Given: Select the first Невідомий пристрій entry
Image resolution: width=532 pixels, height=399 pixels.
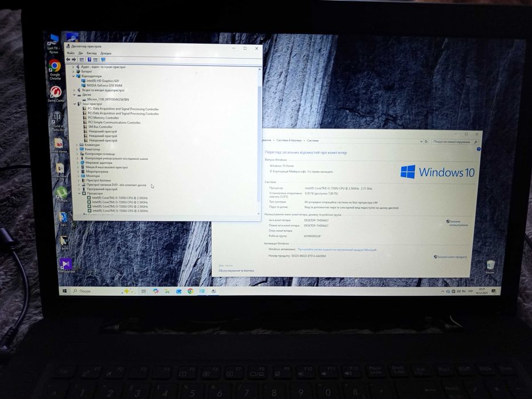Looking at the screenshot, I should click(x=100, y=131).
